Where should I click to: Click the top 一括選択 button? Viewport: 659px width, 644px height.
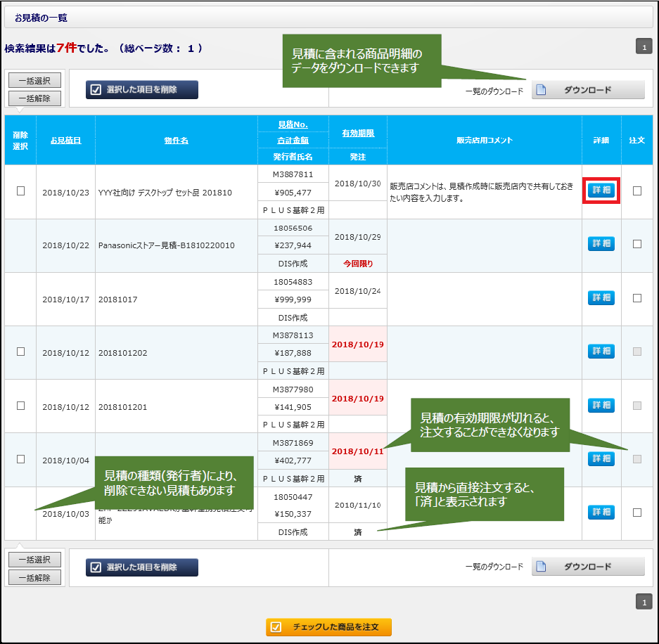point(34,81)
